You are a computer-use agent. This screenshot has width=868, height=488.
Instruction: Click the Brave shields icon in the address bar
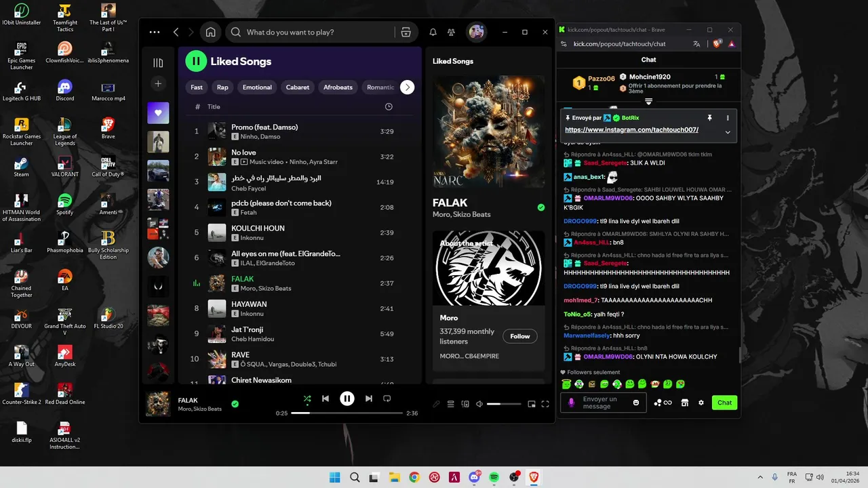[717, 43]
